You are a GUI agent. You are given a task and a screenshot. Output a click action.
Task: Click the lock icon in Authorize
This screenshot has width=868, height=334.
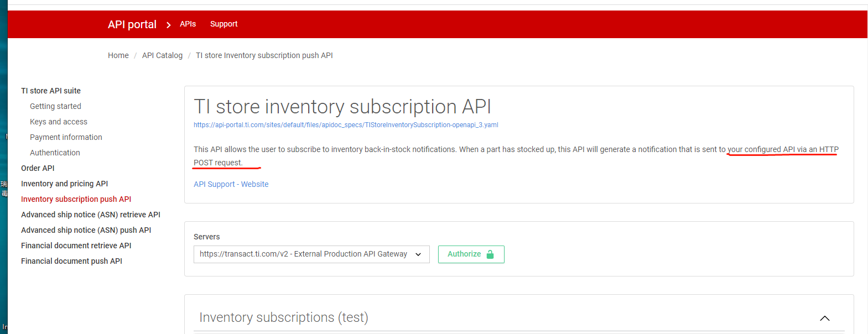coord(490,254)
